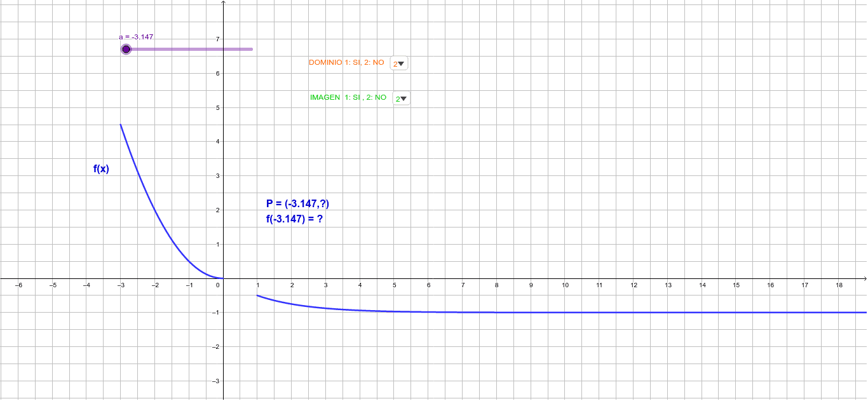Click the text f(-3.147) = ?

click(295, 219)
